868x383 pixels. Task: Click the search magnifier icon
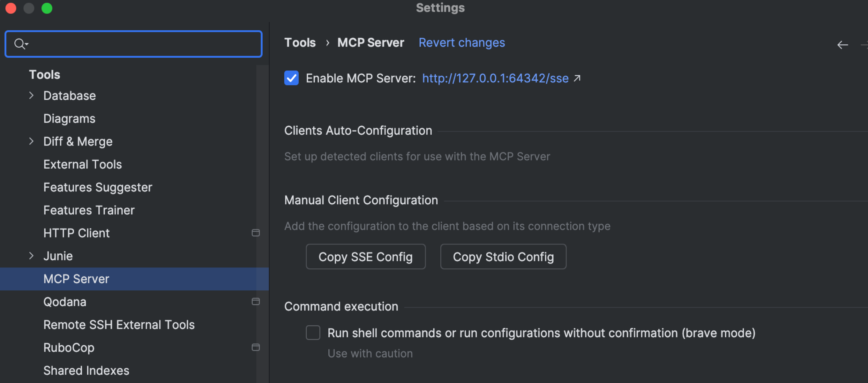click(19, 44)
